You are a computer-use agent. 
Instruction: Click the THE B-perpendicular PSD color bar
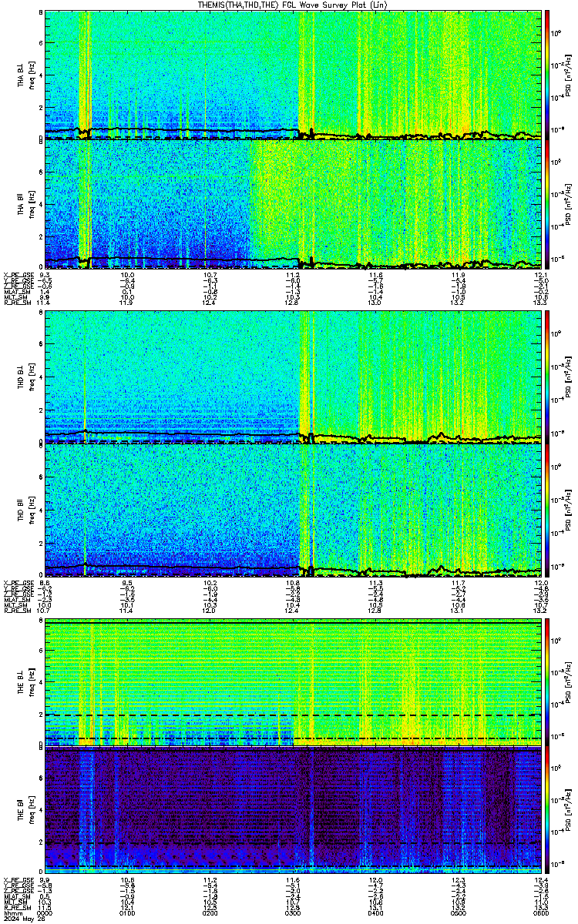(546, 681)
